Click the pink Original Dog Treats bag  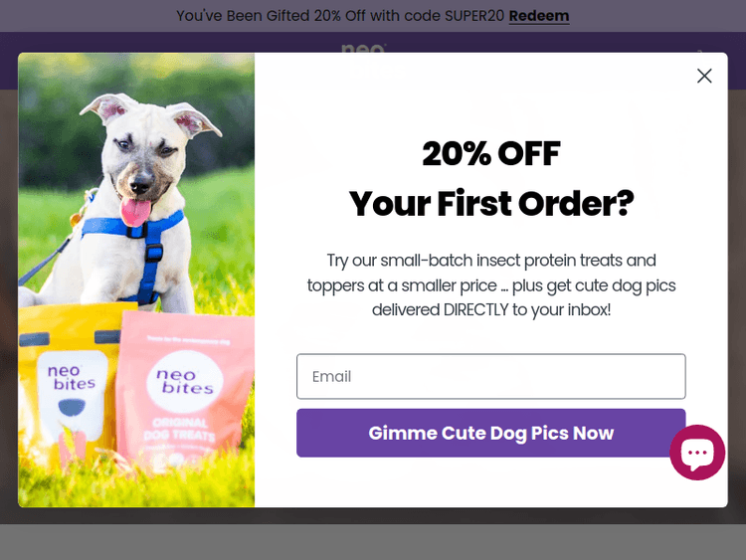coord(188,408)
